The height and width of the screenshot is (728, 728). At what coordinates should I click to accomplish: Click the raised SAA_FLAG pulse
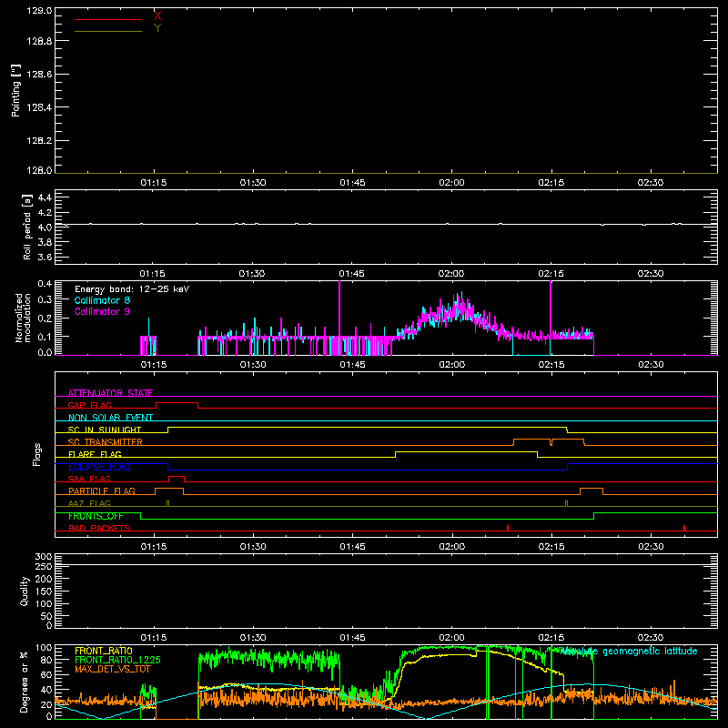point(177,476)
